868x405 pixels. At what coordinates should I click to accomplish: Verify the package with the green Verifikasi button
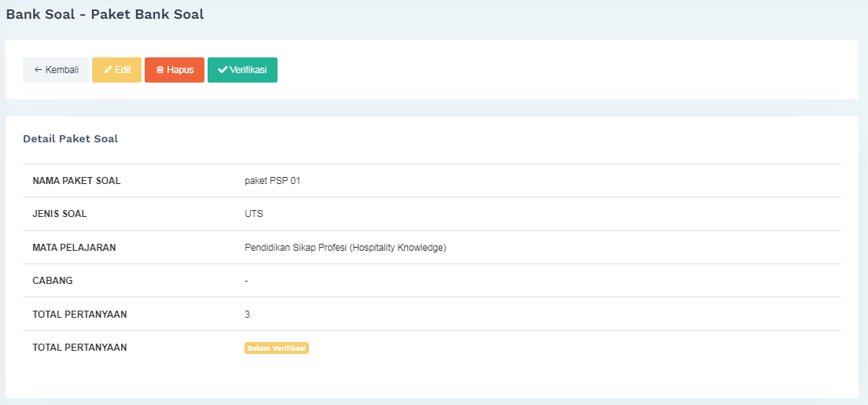tap(248, 70)
